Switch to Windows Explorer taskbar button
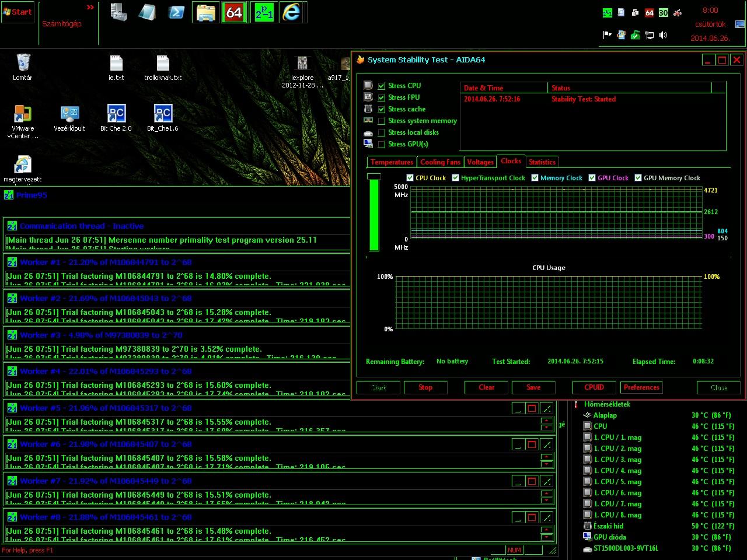The width and height of the screenshot is (747, 560). coord(206,12)
